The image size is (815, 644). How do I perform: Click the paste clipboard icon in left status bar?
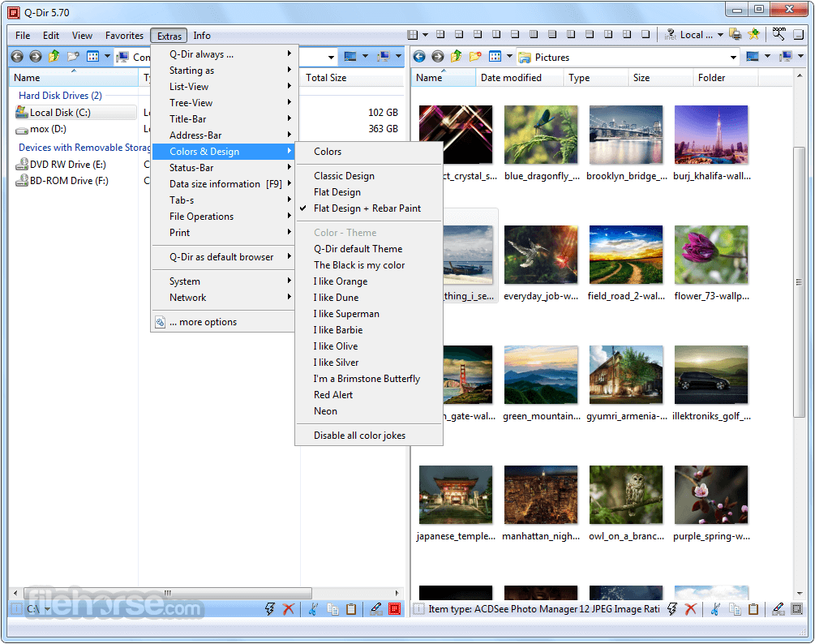coord(351,608)
